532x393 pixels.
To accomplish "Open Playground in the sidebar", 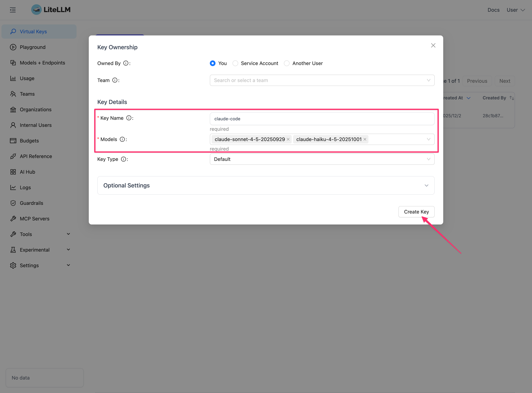I will (x=33, y=47).
